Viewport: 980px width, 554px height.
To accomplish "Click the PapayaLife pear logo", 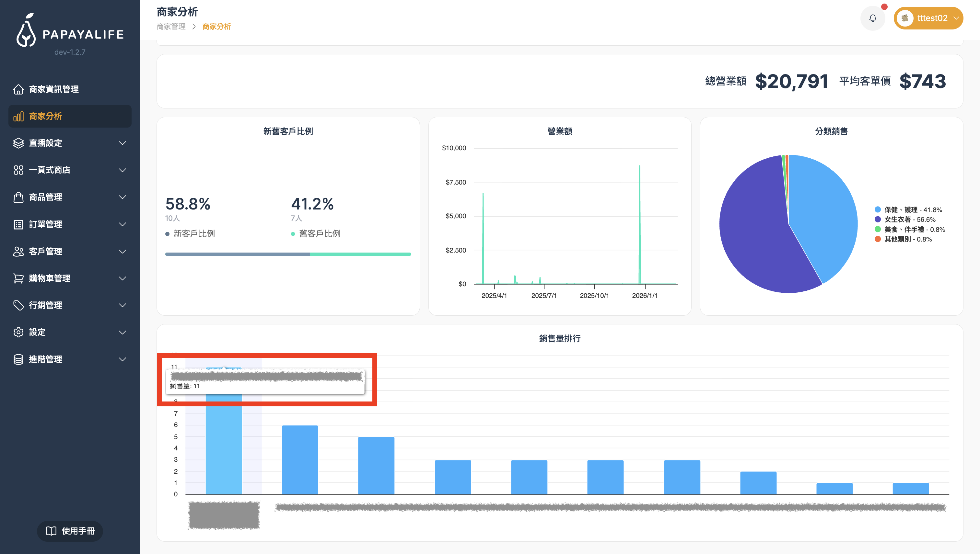I will (x=26, y=31).
